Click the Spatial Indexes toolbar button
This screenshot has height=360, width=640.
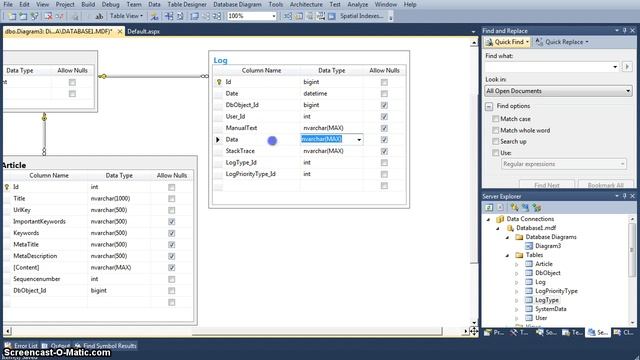362,16
